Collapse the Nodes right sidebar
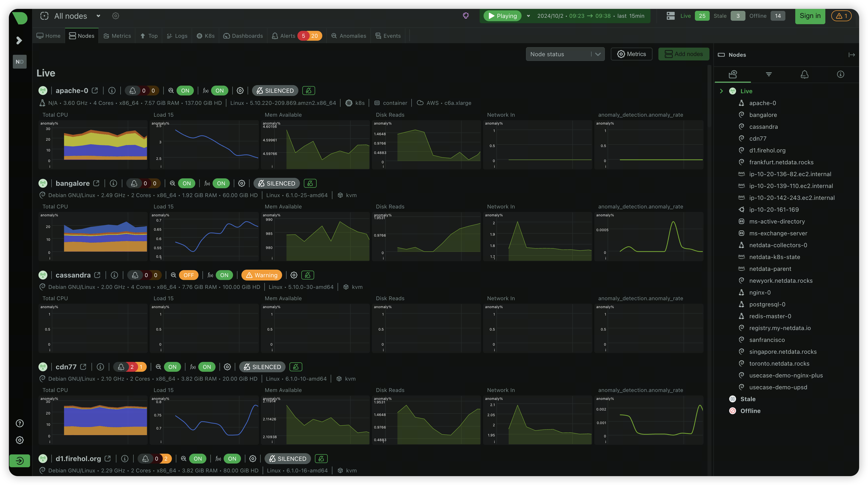Viewport: 868px width, 485px height. [851, 55]
